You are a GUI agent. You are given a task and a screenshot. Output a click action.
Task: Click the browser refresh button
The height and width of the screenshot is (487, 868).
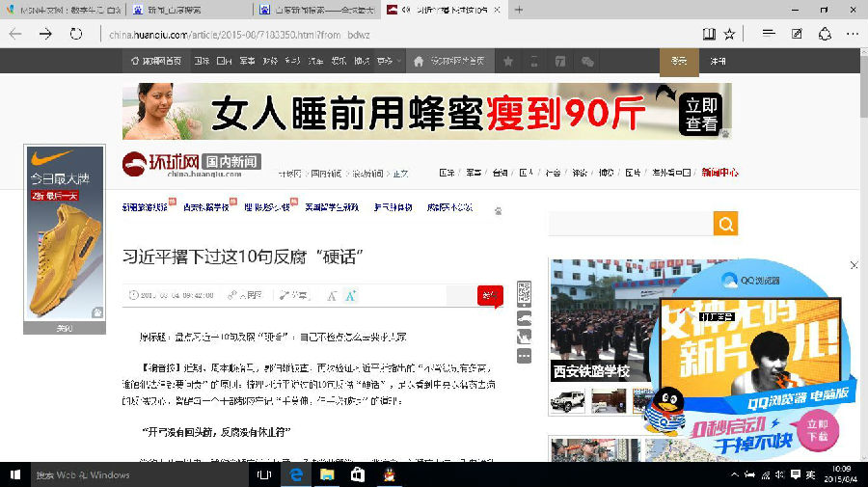pyautogui.click(x=75, y=34)
